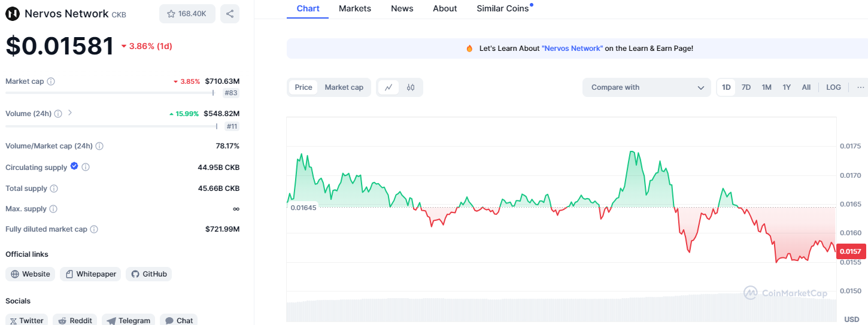Image resolution: width=868 pixels, height=325 pixels.
Task: Click the market cap rank progress bar
Action: (110, 93)
